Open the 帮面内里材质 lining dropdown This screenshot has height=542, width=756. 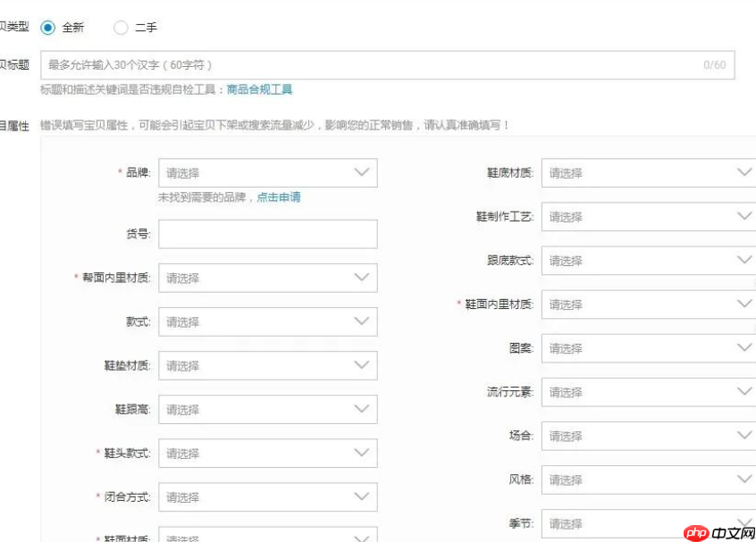click(268, 278)
